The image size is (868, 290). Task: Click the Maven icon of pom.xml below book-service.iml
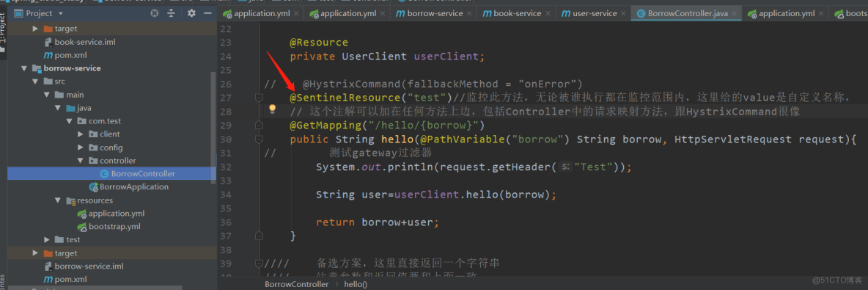tap(48, 55)
